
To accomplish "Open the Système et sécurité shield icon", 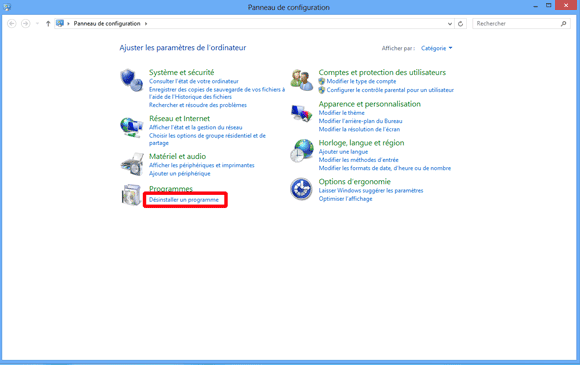I will pyautogui.click(x=131, y=80).
